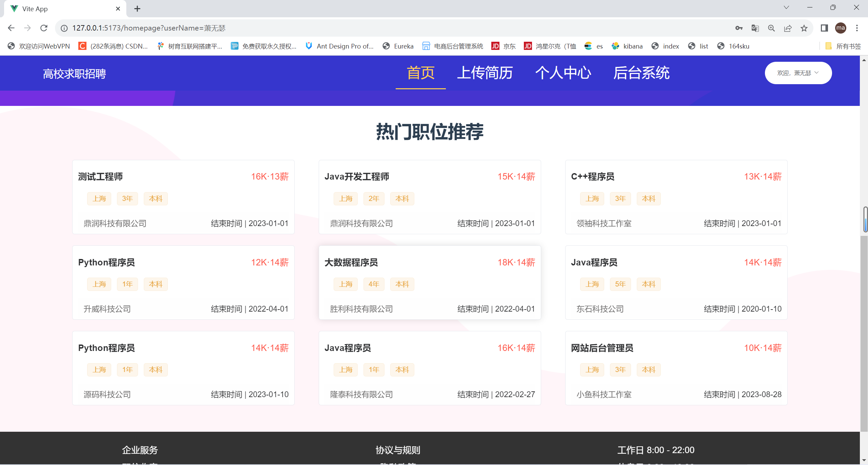Click the translate page icon
Image resolution: width=868 pixels, height=465 pixels.
[755, 28]
